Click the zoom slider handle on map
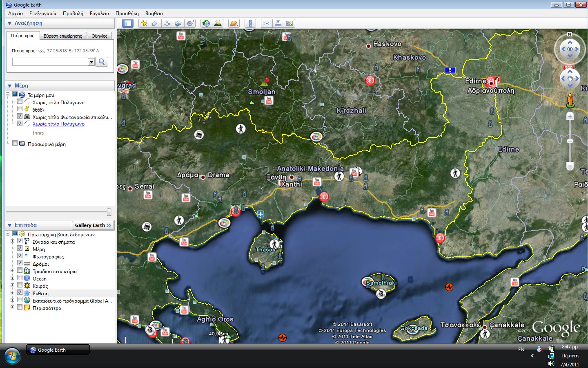 [570, 141]
